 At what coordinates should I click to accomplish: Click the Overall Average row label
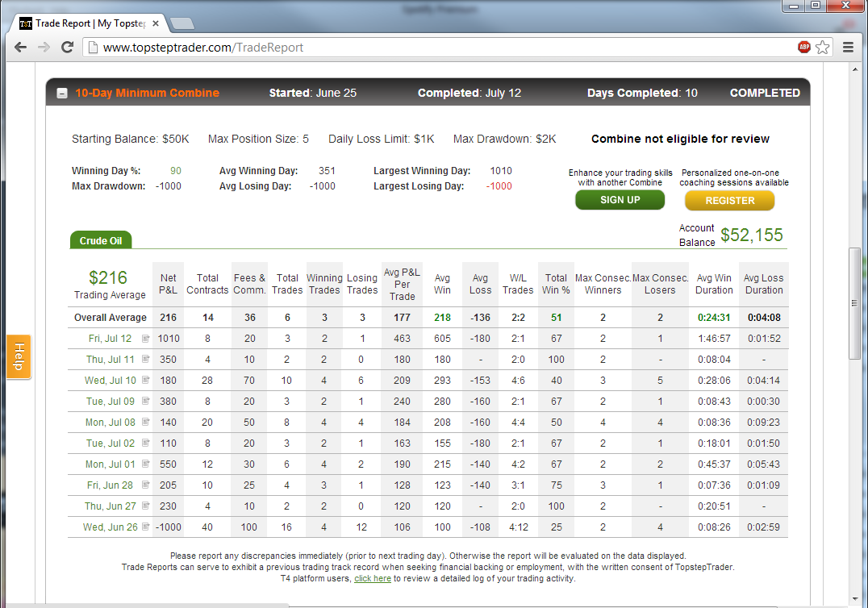point(111,318)
